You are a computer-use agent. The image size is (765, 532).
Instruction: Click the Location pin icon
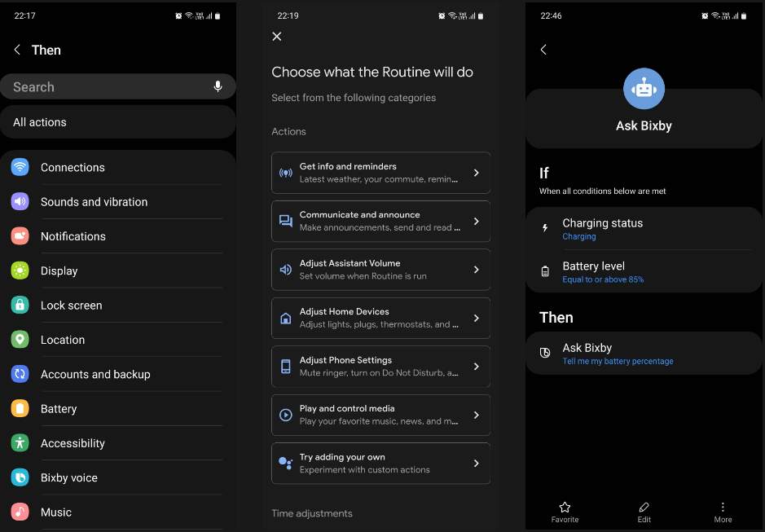22,340
